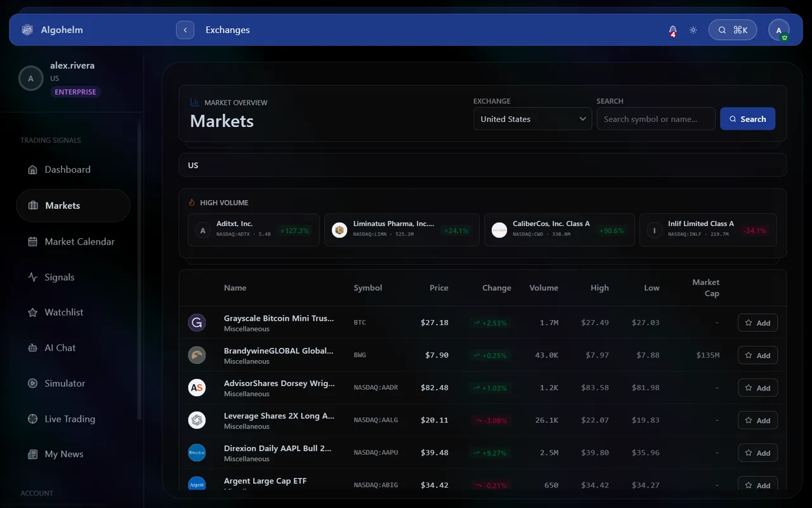Click the High Volume flame icon

tap(192, 203)
